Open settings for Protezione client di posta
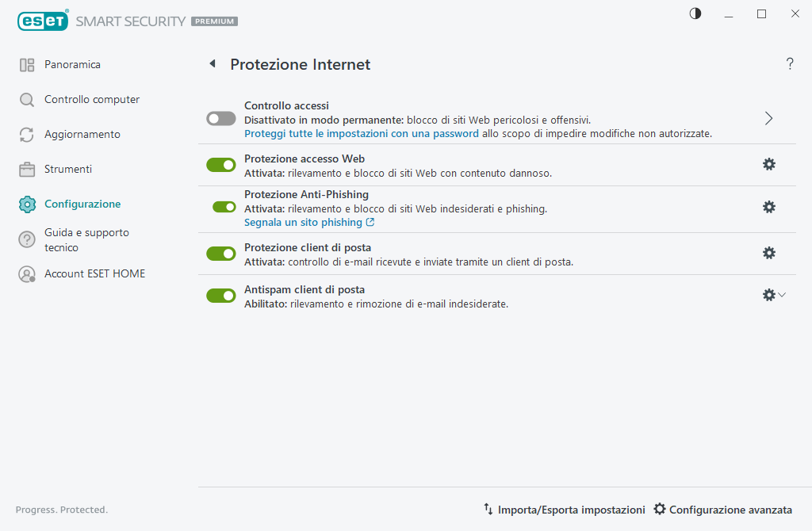The width and height of the screenshot is (812, 531). (x=768, y=253)
